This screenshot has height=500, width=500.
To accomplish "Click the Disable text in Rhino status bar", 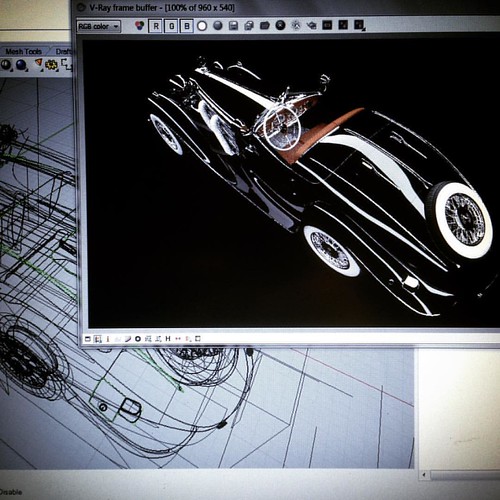I will 11,492.
